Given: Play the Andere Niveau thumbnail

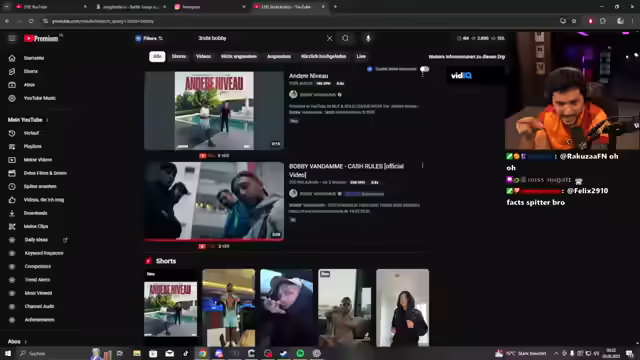Looking at the screenshot, I should point(214,111).
